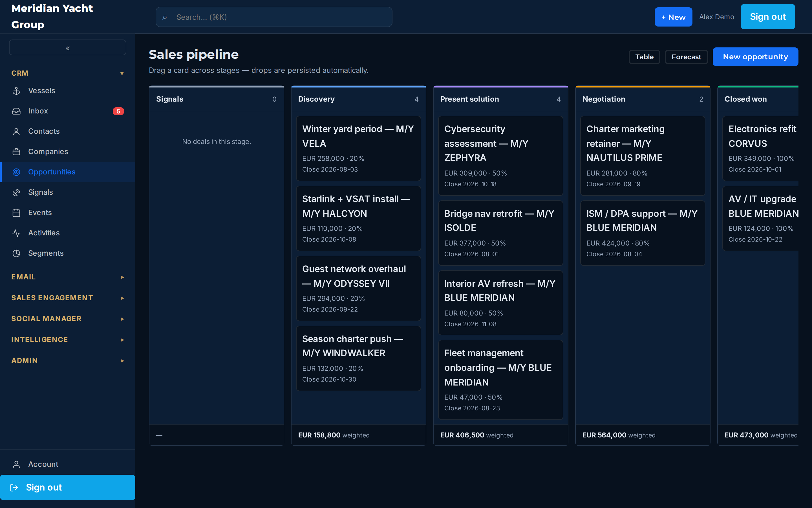This screenshot has height=508, width=812.
Task: Click the Account person icon
Action: tap(16, 464)
